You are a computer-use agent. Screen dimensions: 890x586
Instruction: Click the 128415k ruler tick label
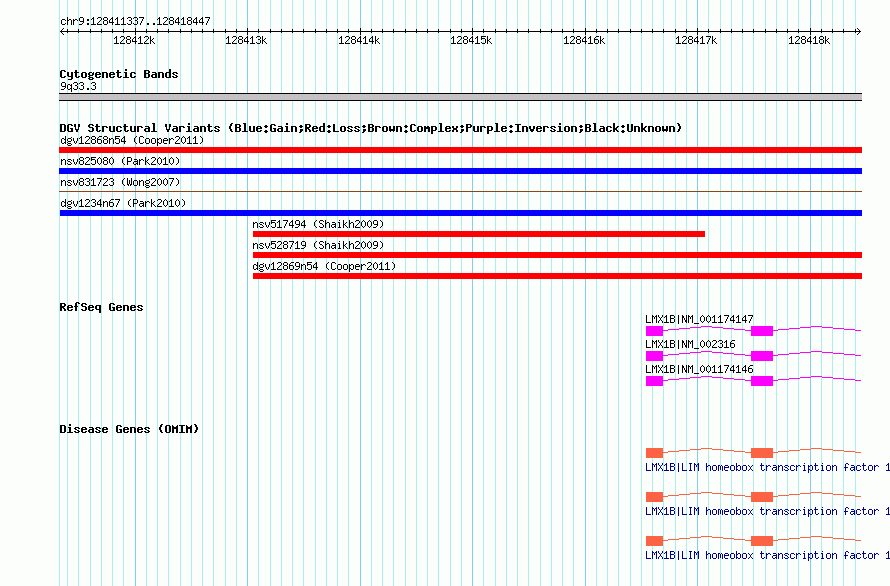(471, 40)
